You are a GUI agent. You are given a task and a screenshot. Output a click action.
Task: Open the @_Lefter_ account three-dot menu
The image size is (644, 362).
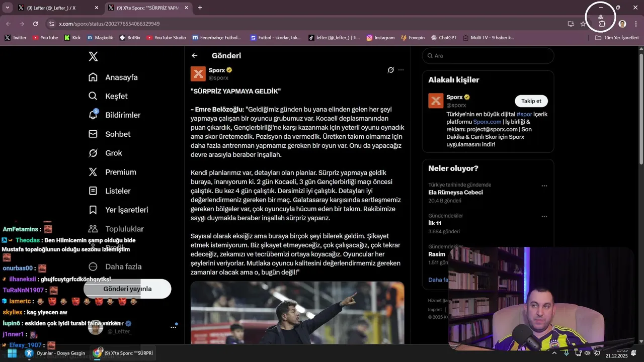173,327
